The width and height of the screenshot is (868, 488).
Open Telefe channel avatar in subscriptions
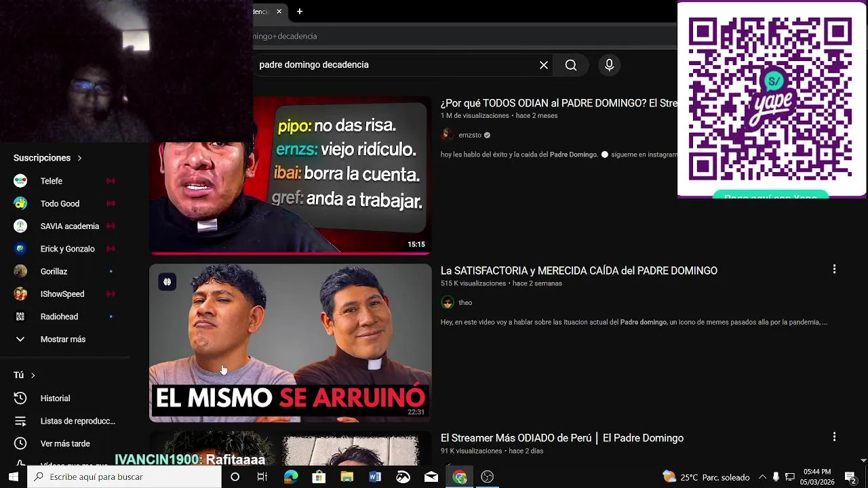(20, 181)
